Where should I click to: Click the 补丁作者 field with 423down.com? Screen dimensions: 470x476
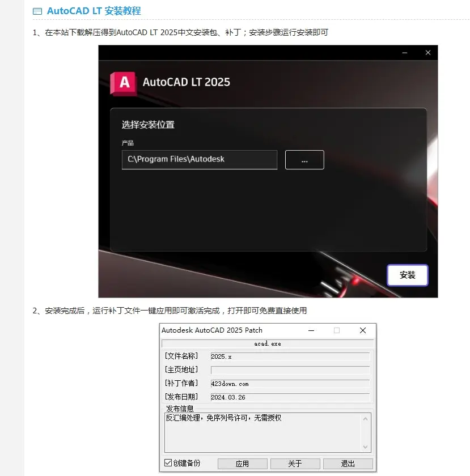pyautogui.click(x=290, y=384)
